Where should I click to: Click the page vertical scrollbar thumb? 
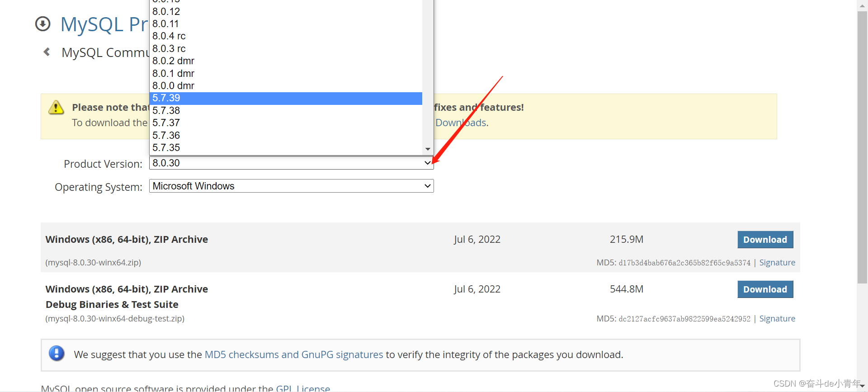pos(862,147)
